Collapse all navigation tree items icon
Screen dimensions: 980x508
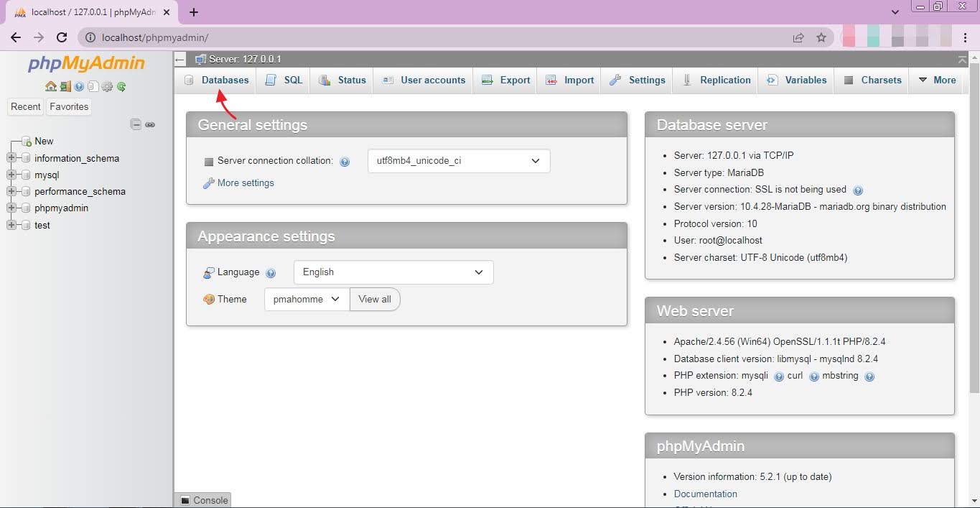136,124
